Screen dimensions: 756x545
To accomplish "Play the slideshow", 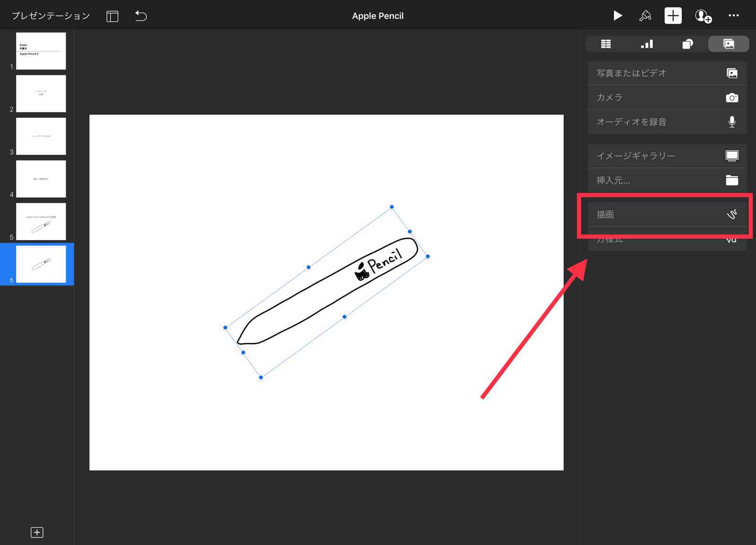I will [x=618, y=16].
